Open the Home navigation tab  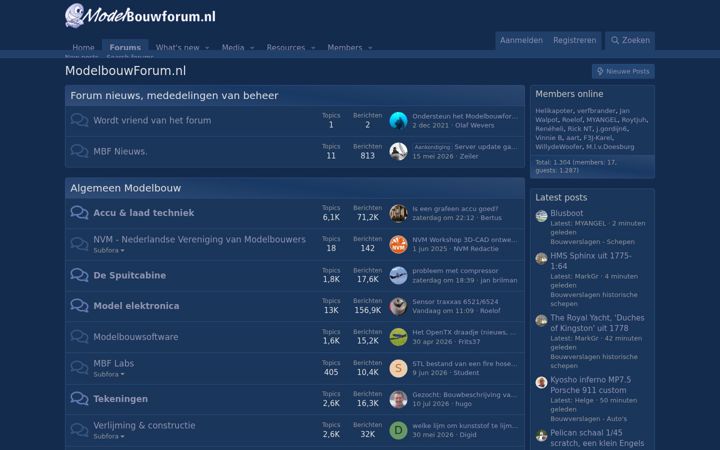coord(83,47)
